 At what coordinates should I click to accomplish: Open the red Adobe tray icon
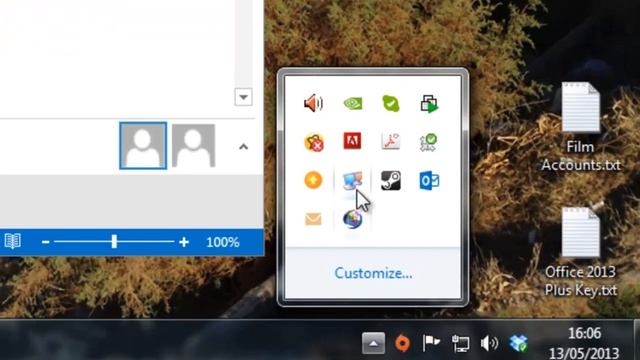pos(352,141)
